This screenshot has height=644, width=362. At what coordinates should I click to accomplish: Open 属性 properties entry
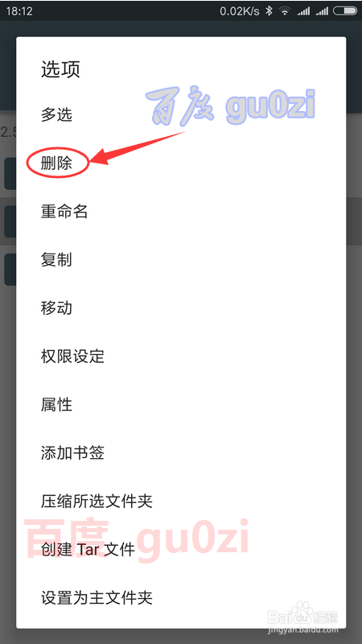coord(181,405)
